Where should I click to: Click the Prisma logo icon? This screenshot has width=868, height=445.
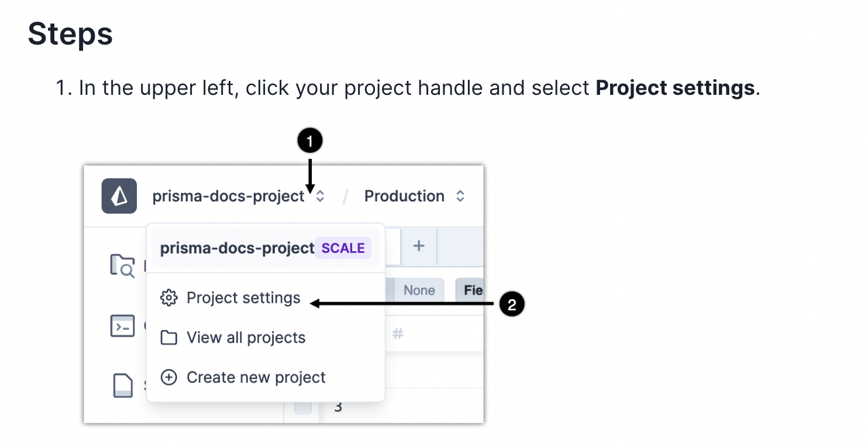tap(119, 196)
